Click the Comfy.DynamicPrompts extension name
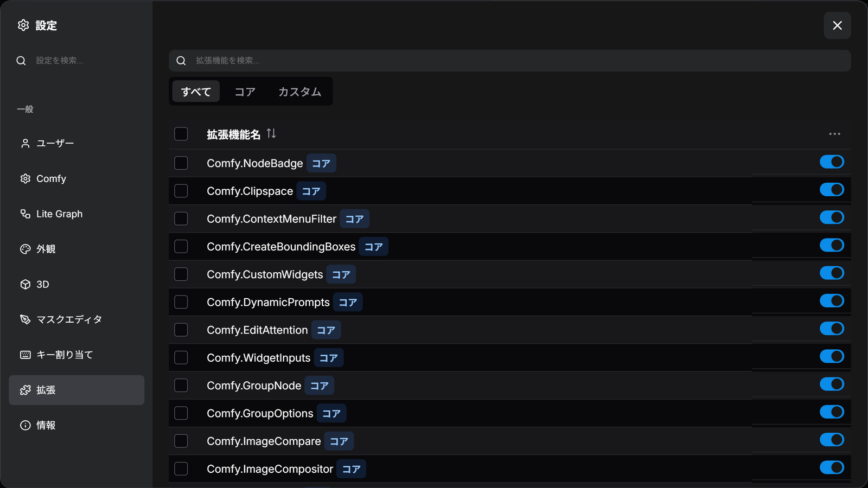868x488 pixels. coord(268,302)
